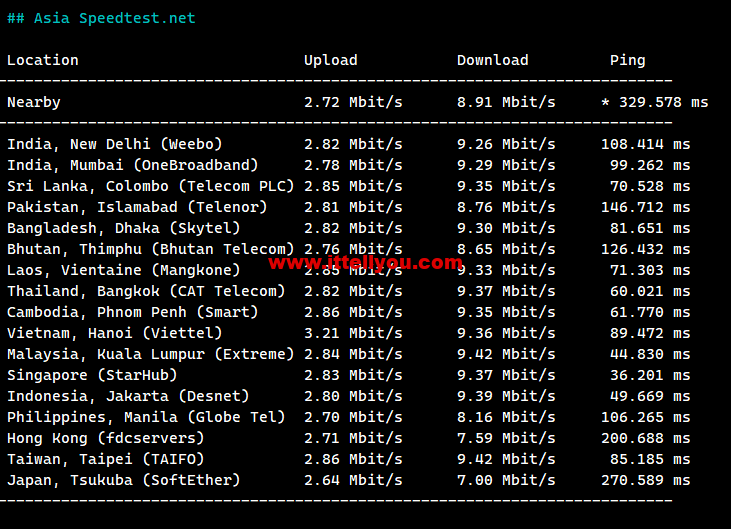Image resolution: width=731 pixels, height=529 pixels.
Task: Select 'Sri Lanka, Colombo (Telecom PLC)' text
Action: pos(151,186)
